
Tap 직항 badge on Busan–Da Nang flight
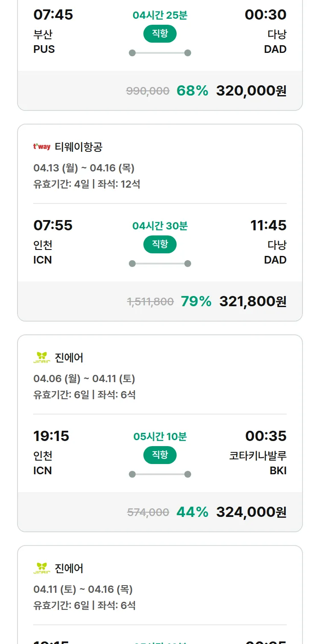160,34
